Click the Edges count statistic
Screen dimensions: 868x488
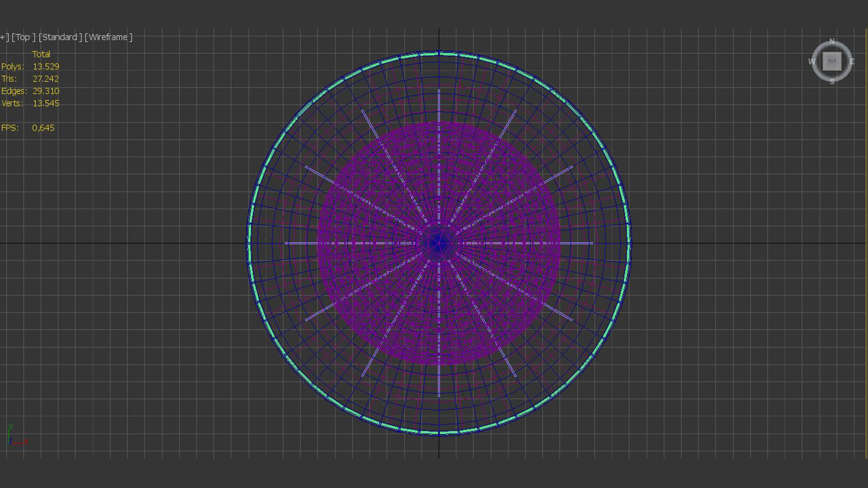point(46,91)
